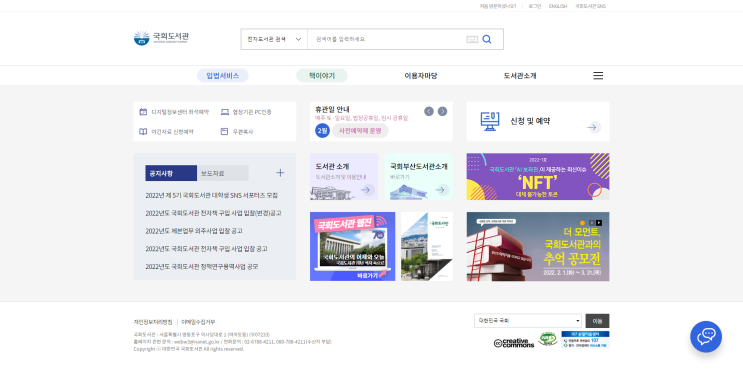This screenshot has width=743, height=372.
Task: Click the 로그인 link at top
Action: pos(535,6)
